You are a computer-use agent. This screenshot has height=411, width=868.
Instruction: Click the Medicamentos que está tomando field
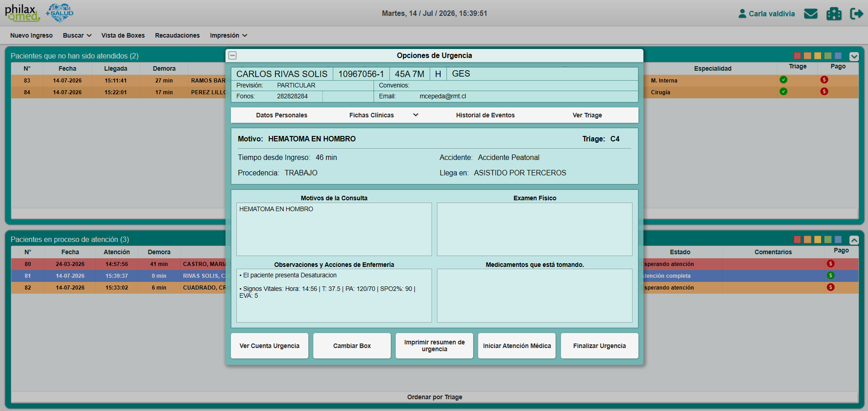[535, 296]
